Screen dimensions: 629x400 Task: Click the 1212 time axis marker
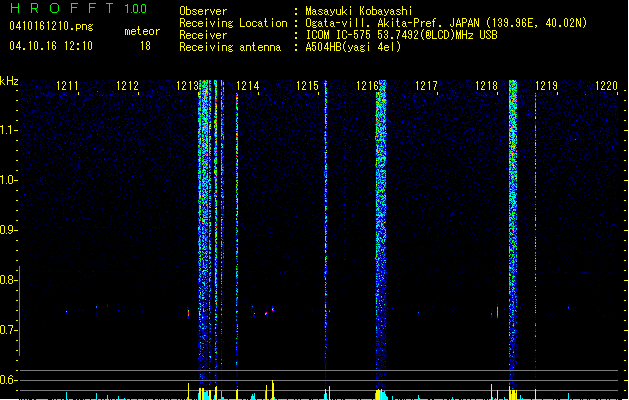click(x=127, y=86)
